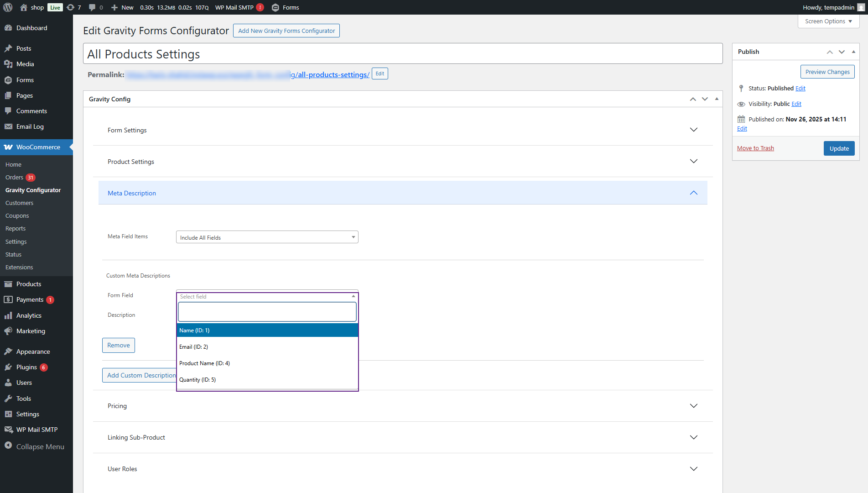Click the Collapse Menu arrow icon

(x=8, y=446)
